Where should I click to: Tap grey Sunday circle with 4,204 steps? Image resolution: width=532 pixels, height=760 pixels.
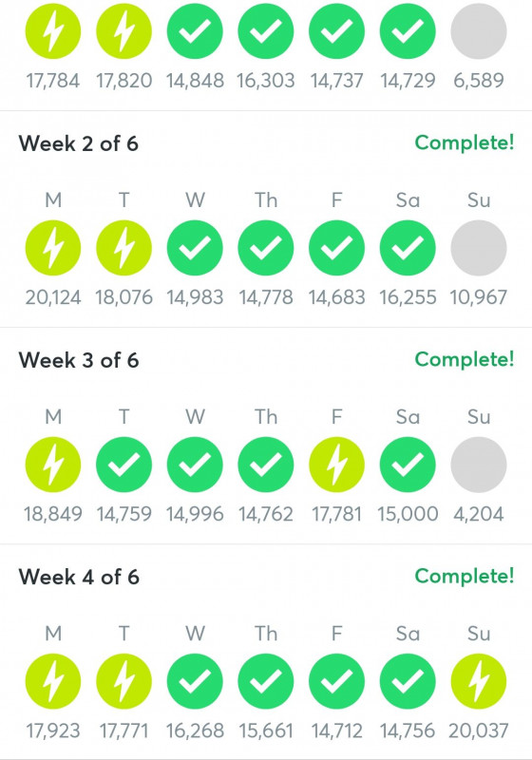coord(479,465)
